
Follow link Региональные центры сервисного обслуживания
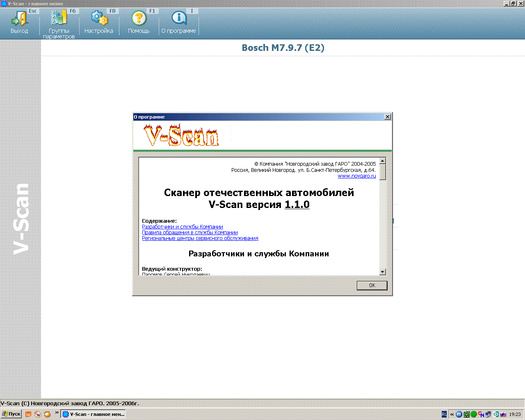point(200,238)
